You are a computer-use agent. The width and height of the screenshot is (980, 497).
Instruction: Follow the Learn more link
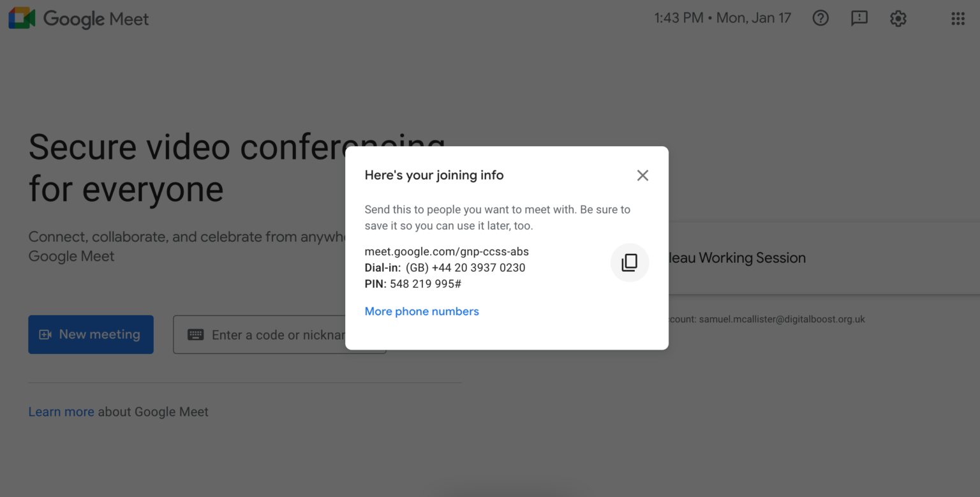coord(61,412)
